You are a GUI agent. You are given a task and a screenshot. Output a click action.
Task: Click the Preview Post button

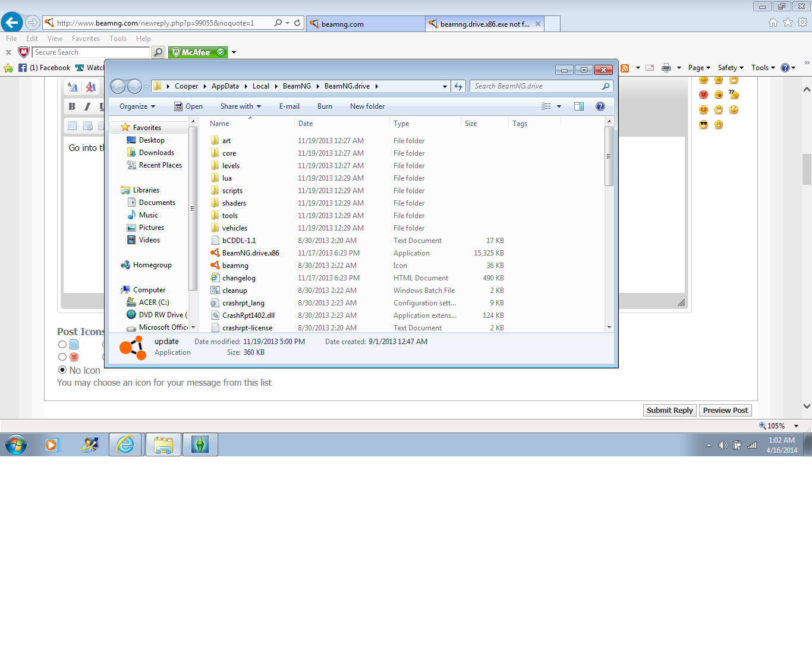click(x=725, y=410)
